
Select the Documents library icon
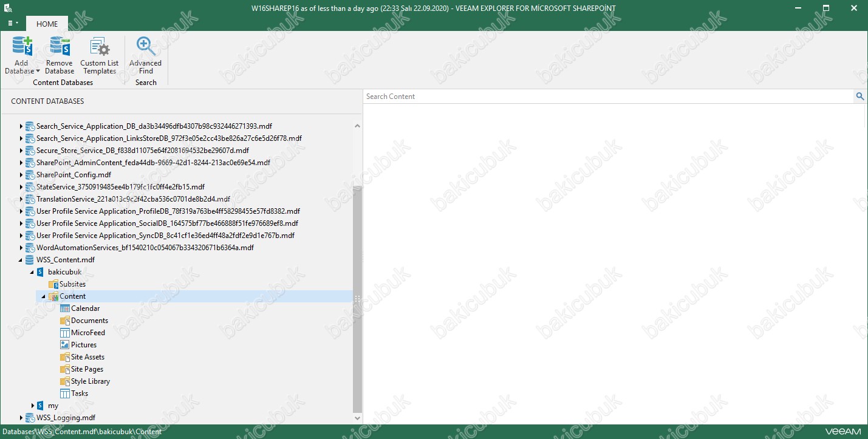[x=65, y=321]
